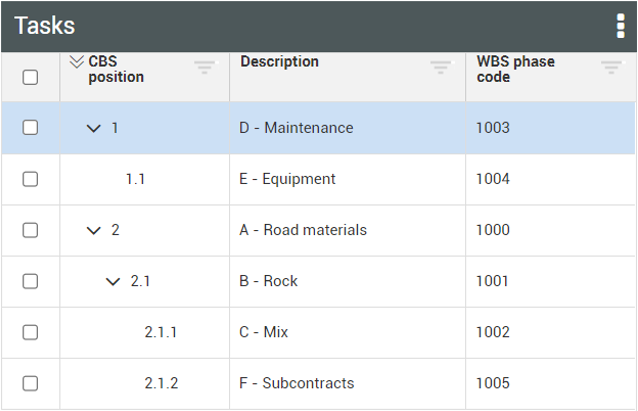
Task: Check the B - Rock row checkbox
Action: coord(30,281)
